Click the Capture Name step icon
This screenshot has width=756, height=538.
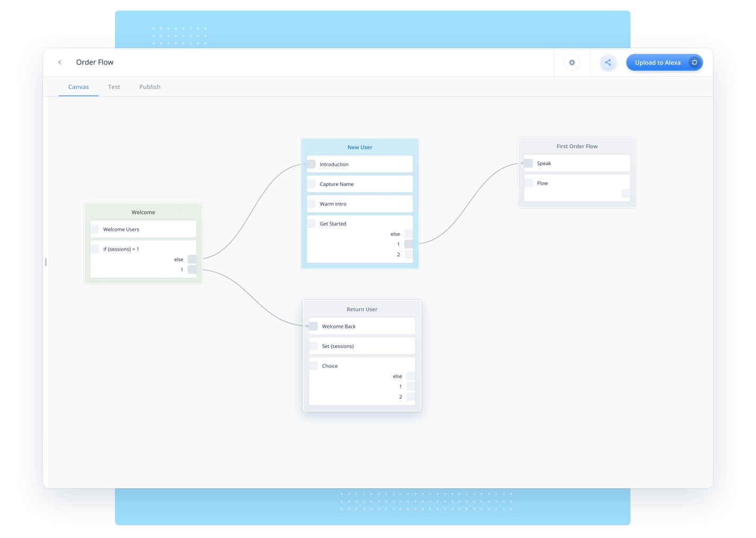tap(311, 184)
